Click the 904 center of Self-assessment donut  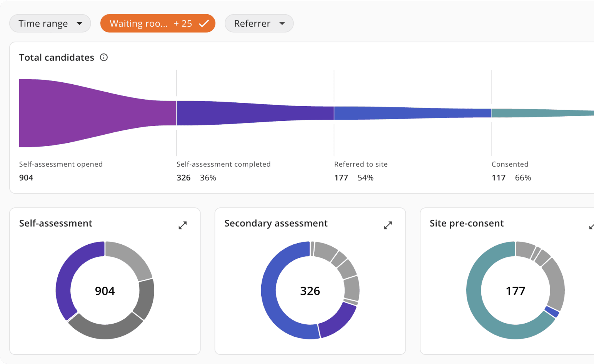click(x=105, y=291)
